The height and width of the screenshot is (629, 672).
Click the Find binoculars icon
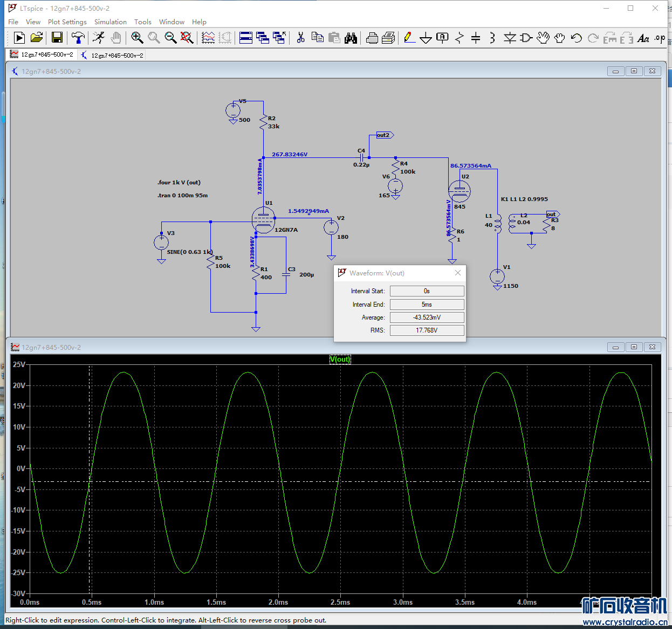coord(351,38)
